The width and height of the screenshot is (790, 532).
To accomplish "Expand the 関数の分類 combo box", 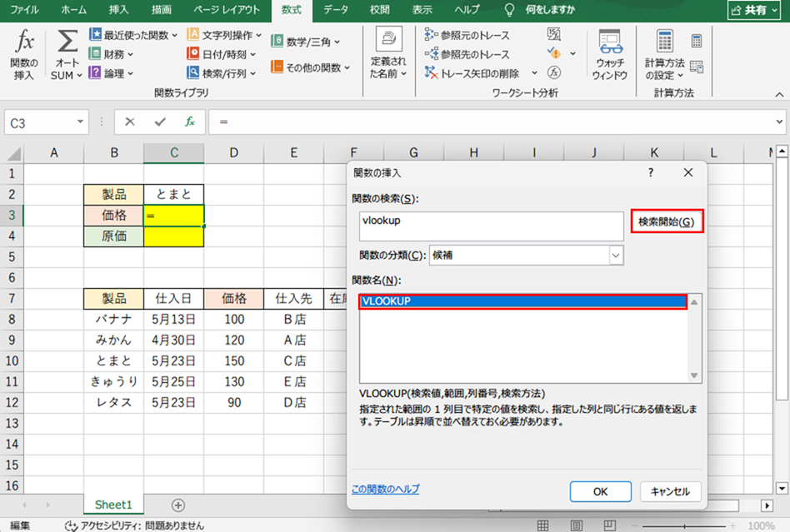I will (615, 256).
